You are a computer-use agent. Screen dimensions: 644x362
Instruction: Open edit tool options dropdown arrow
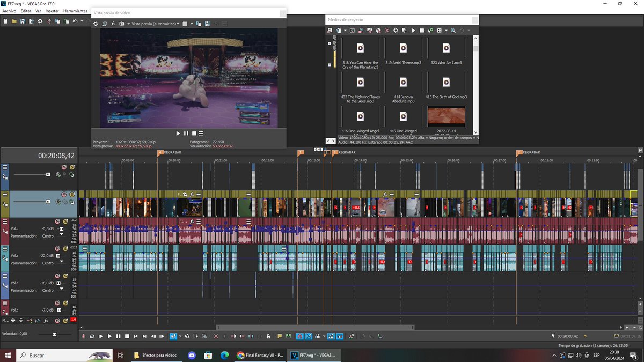point(180,336)
